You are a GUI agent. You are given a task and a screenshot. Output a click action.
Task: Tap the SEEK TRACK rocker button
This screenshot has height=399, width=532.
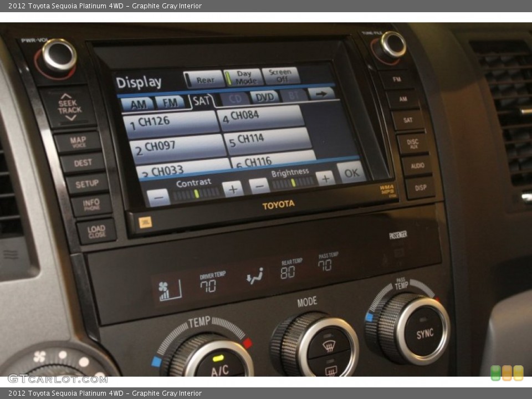[x=69, y=107]
